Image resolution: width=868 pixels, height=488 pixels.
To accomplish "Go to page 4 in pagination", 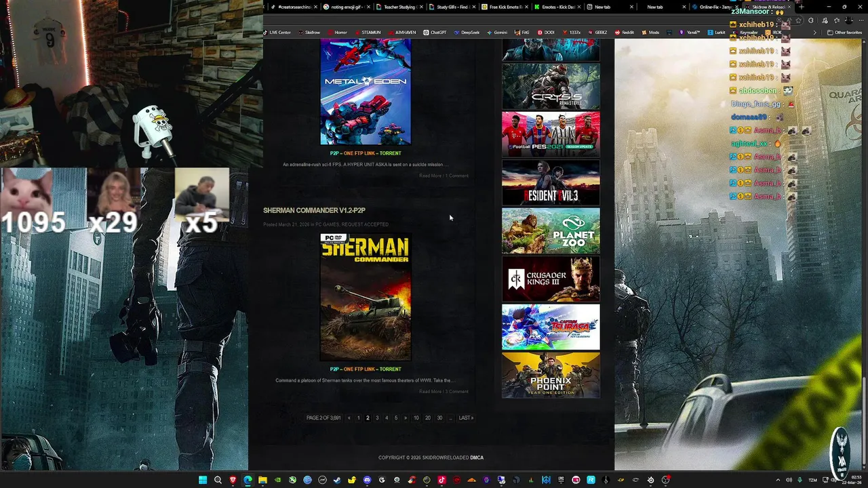I will (387, 418).
